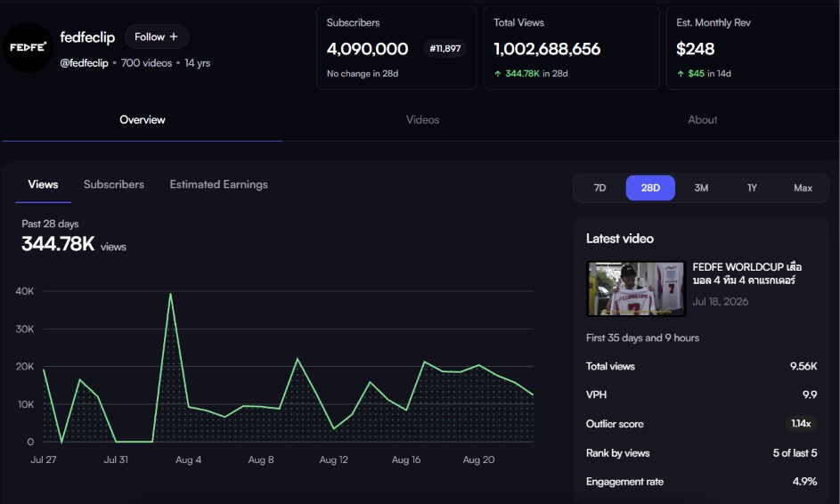Select the Max time range
840x504 pixels.
tap(803, 188)
